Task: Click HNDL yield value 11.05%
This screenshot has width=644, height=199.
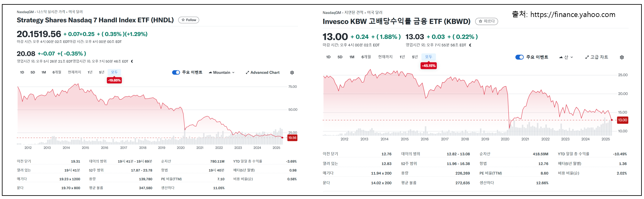Action: click(219, 188)
